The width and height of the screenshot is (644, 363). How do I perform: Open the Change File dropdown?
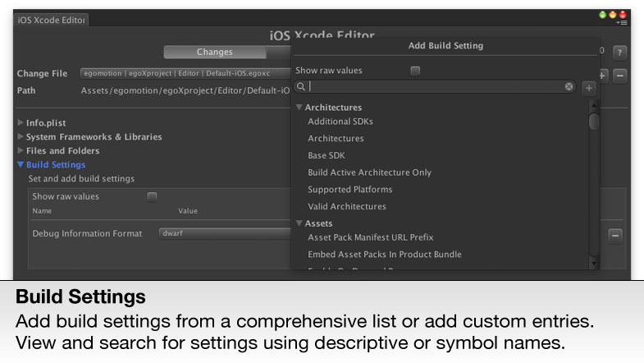pyautogui.click(x=185, y=73)
